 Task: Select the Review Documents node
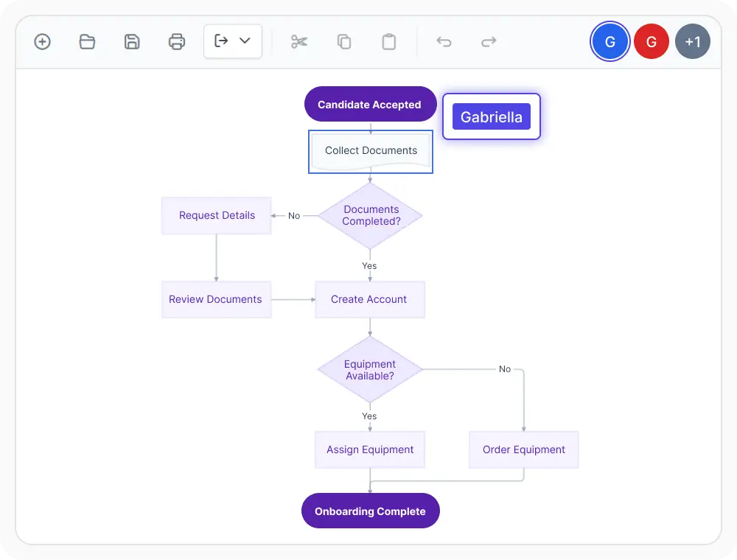[x=216, y=299]
